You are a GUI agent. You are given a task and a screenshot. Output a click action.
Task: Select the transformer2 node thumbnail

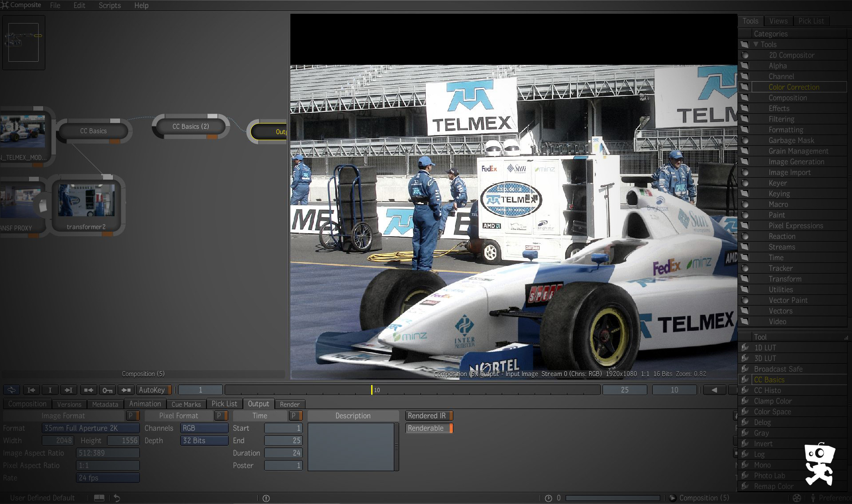(x=86, y=201)
